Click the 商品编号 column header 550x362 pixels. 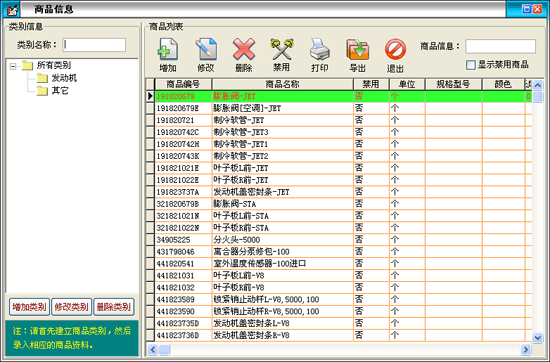tap(183, 85)
